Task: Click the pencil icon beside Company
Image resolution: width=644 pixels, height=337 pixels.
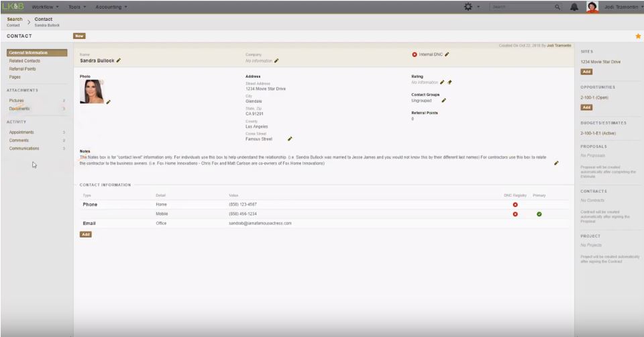Action: coord(276,60)
